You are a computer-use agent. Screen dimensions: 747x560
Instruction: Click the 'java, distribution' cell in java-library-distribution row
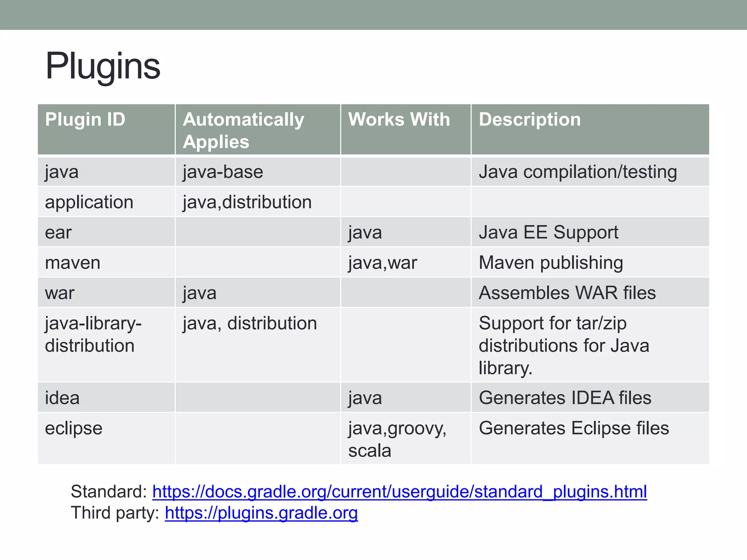click(258, 345)
